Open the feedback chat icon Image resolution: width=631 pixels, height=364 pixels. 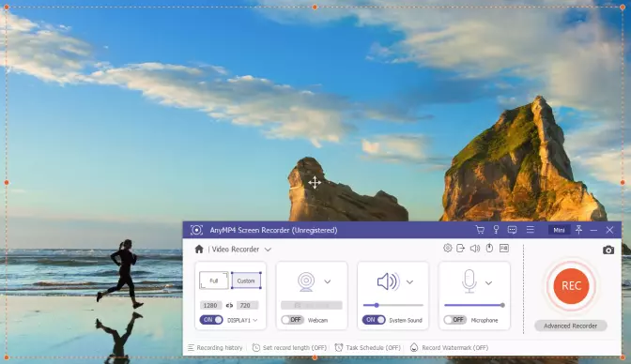[512, 230]
